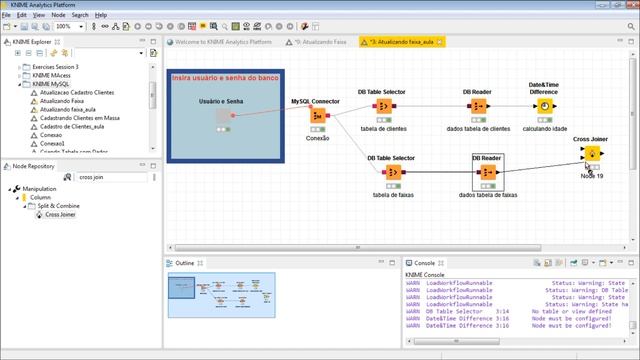Click the console horizontal scrollbar
Image resolution: width=640 pixels, height=360 pixels.
(x=456, y=341)
